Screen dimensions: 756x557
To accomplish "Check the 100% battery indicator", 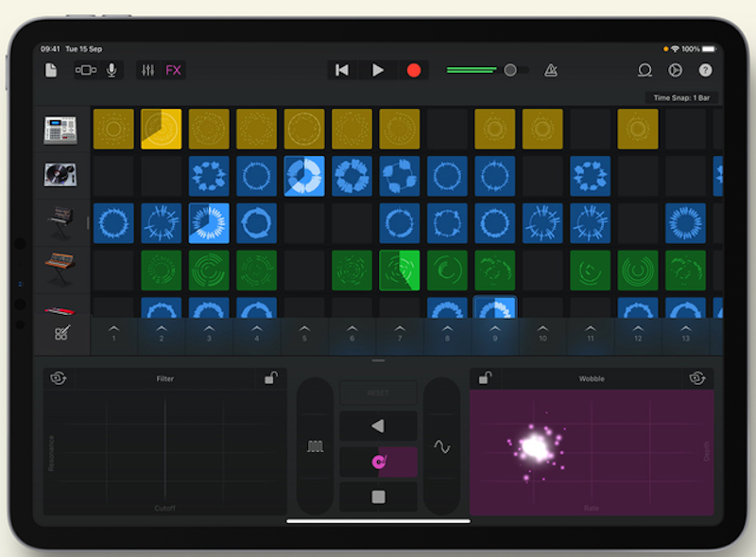I will click(x=699, y=49).
